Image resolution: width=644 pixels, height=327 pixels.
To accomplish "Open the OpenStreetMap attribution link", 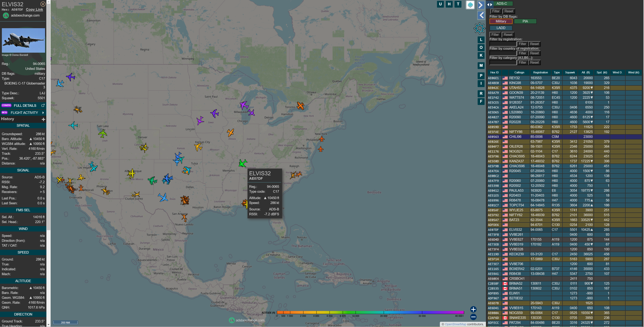I will pos(455,324).
